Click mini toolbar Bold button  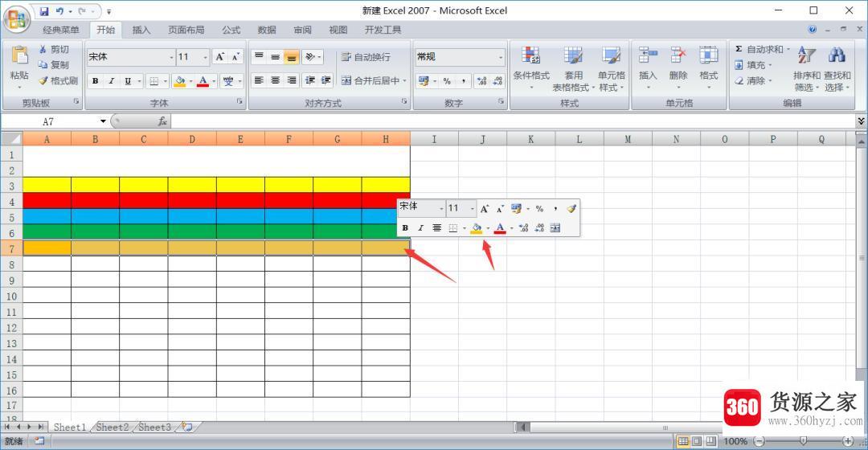coord(405,228)
